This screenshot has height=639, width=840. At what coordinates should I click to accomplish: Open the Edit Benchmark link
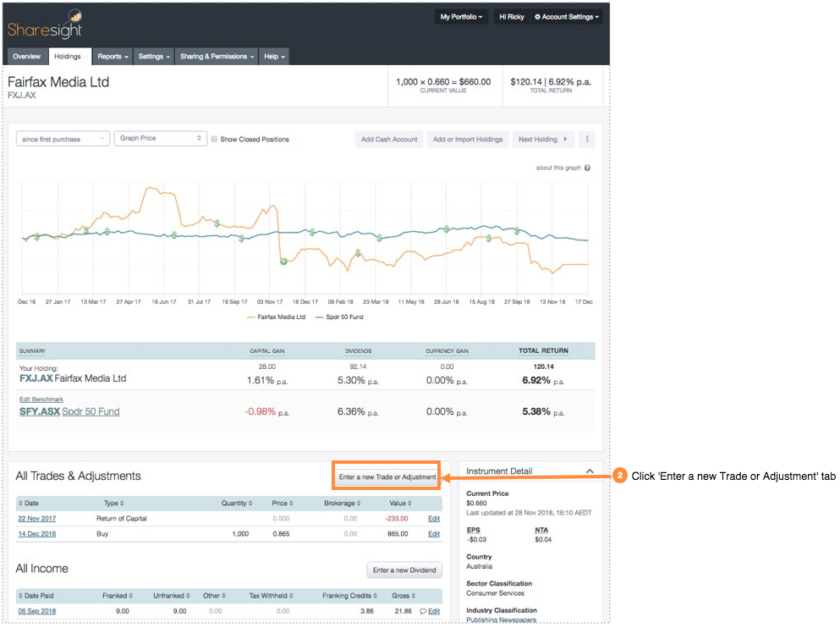(41, 399)
